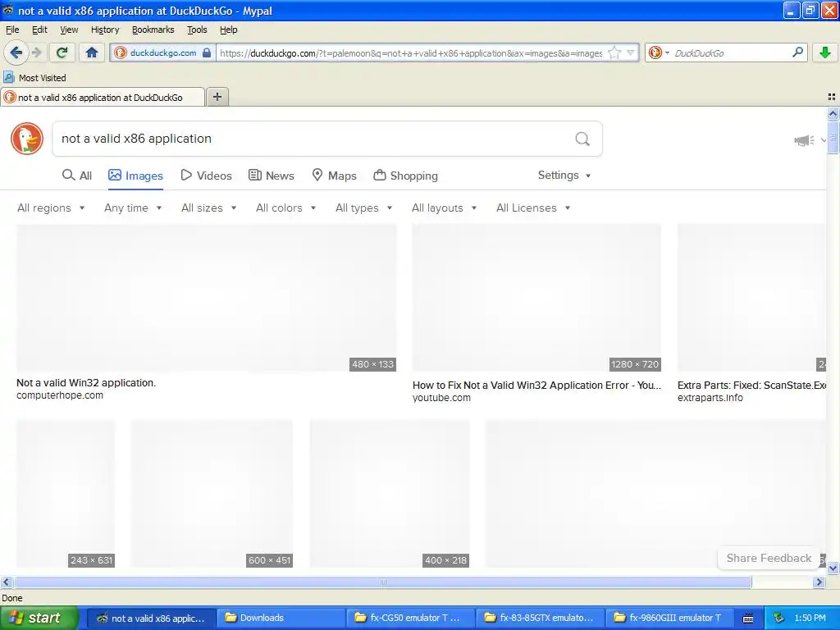The height and width of the screenshot is (630, 840).
Task: Open the browser Home page
Action: (92, 52)
